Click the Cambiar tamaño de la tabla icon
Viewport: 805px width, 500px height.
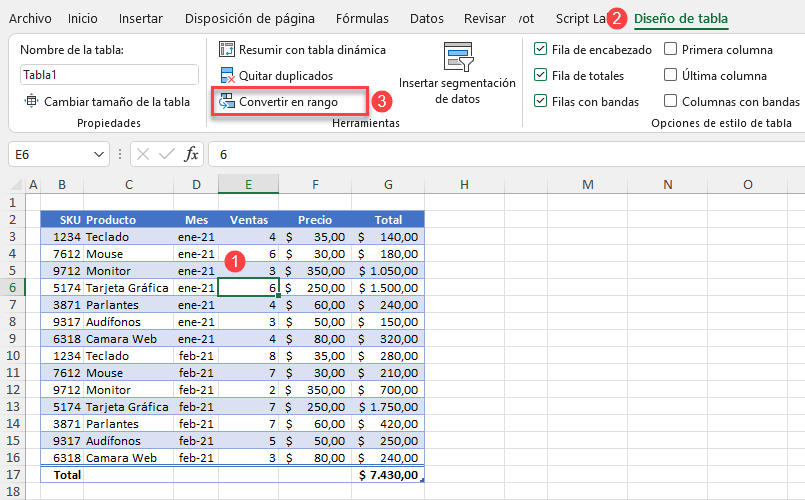pos(31,101)
